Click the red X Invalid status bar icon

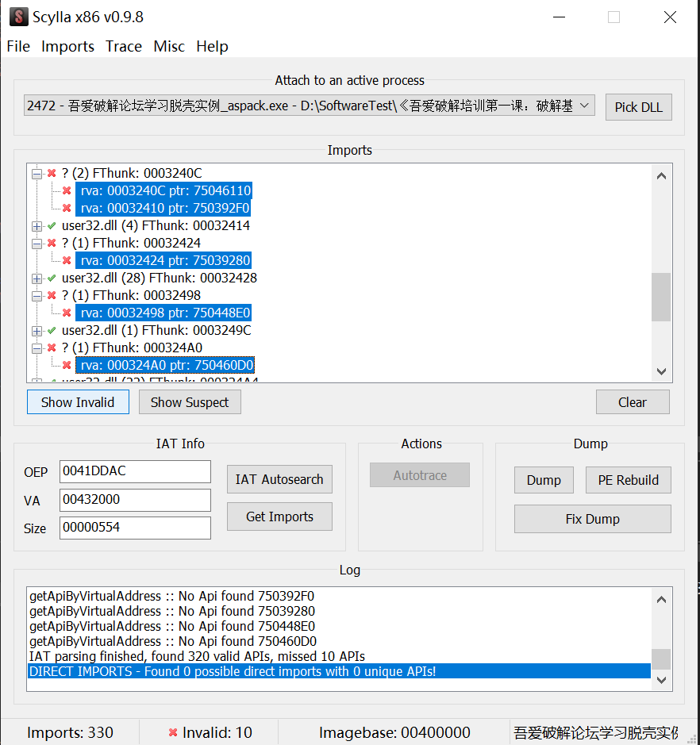tap(172, 732)
